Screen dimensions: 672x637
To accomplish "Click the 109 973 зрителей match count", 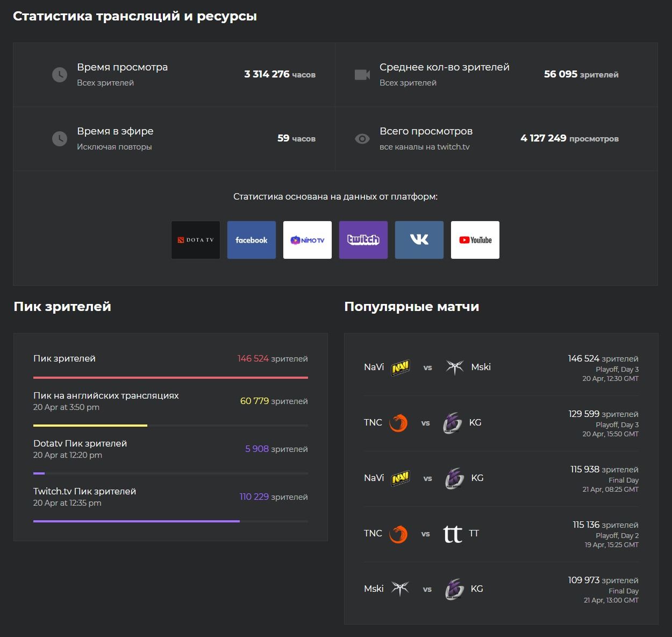I will [x=603, y=581].
